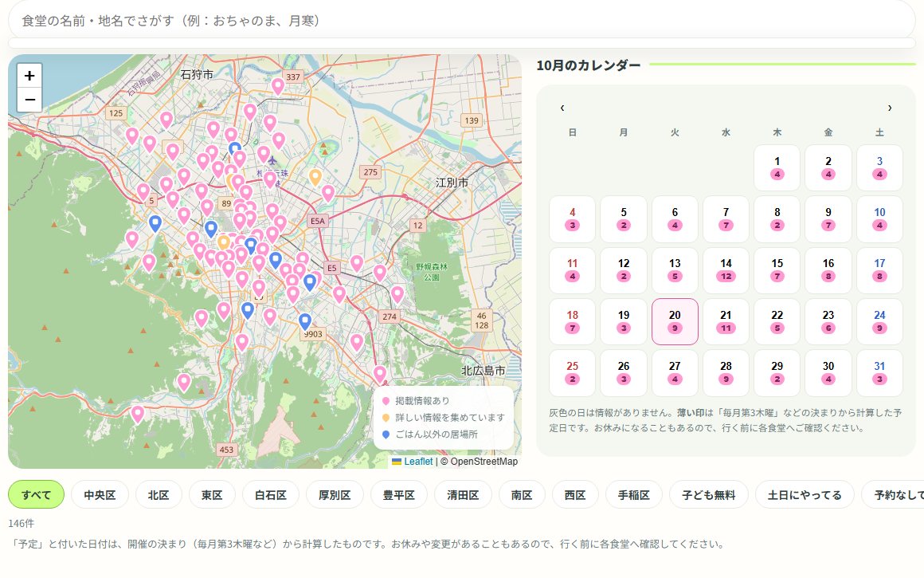Screen dimensions: 924x578
Task: Toggle the 子ども無料 filter
Action: (x=708, y=495)
